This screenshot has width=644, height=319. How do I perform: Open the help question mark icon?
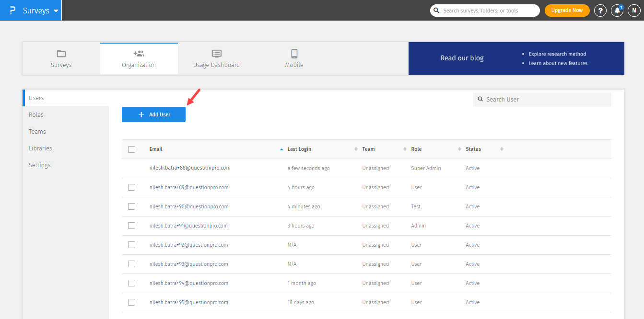600,11
